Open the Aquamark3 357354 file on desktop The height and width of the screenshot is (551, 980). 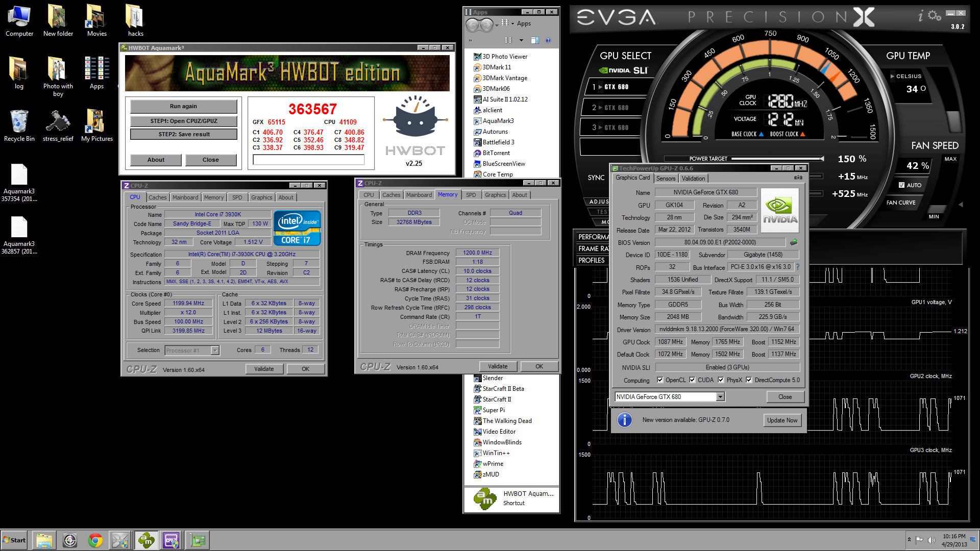pyautogui.click(x=19, y=183)
